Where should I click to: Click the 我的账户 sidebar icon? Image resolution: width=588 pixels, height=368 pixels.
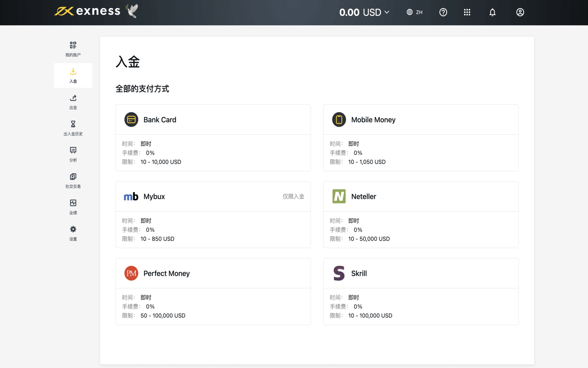pyautogui.click(x=73, y=45)
